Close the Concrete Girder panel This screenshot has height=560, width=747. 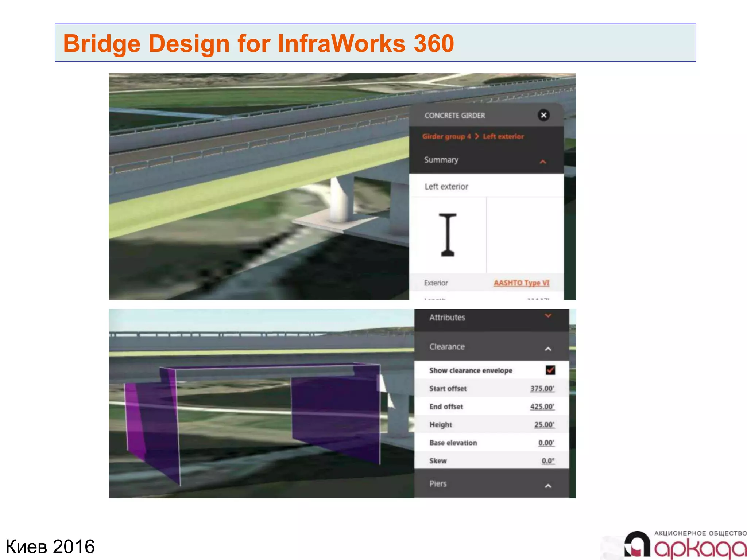pyautogui.click(x=543, y=115)
